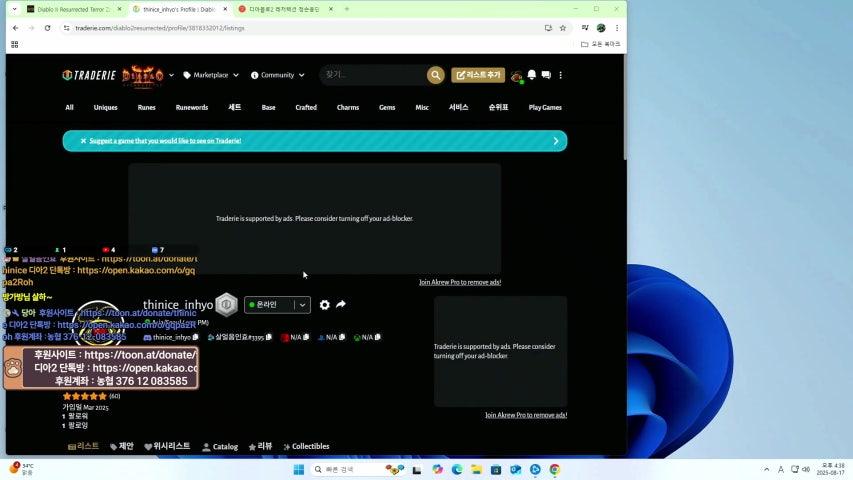Select the Gems category tab

coord(387,107)
